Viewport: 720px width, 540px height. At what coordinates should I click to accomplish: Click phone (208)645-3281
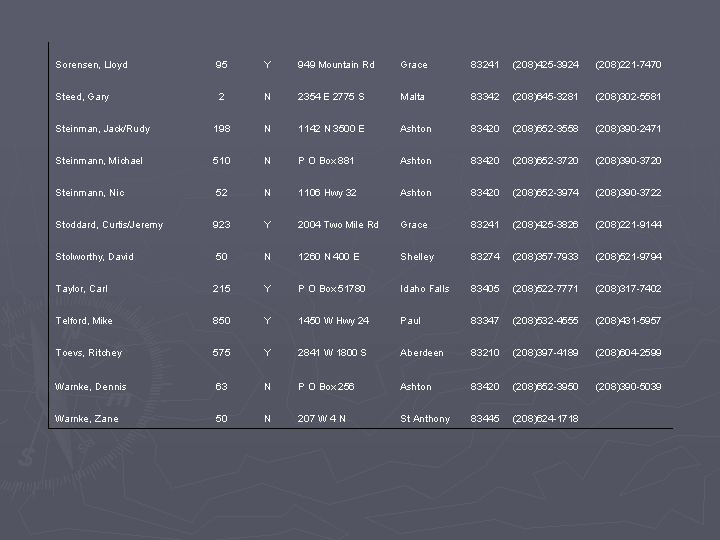pyautogui.click(x=545, y=97)
